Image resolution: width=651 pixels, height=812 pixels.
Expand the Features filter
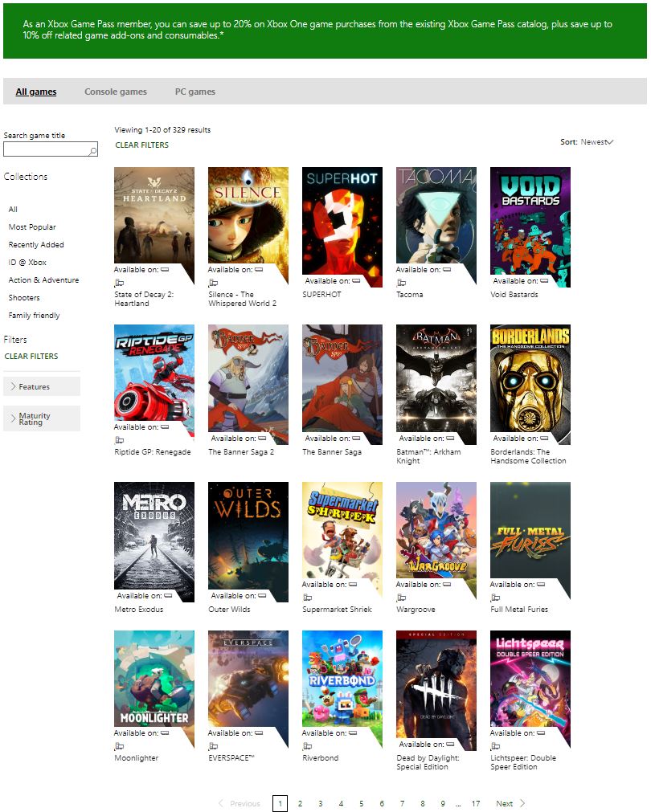coord(42,387)
